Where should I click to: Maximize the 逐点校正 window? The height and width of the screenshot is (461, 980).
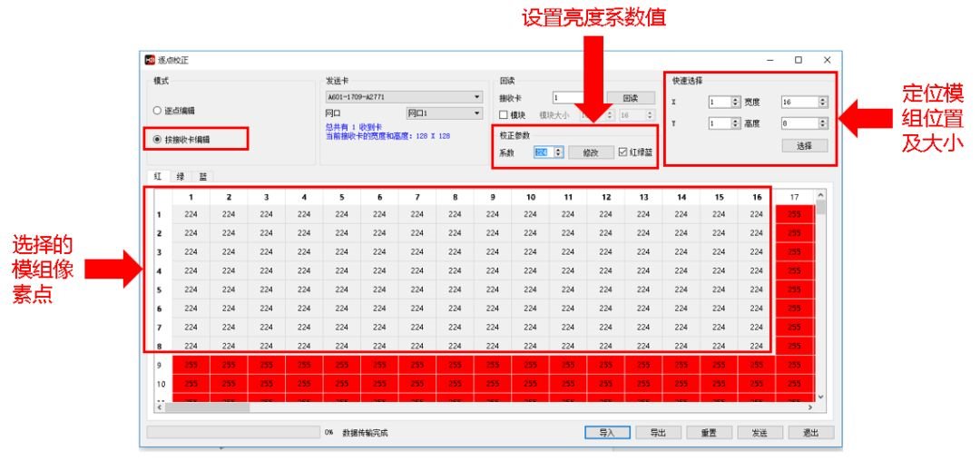click(799, 60)
